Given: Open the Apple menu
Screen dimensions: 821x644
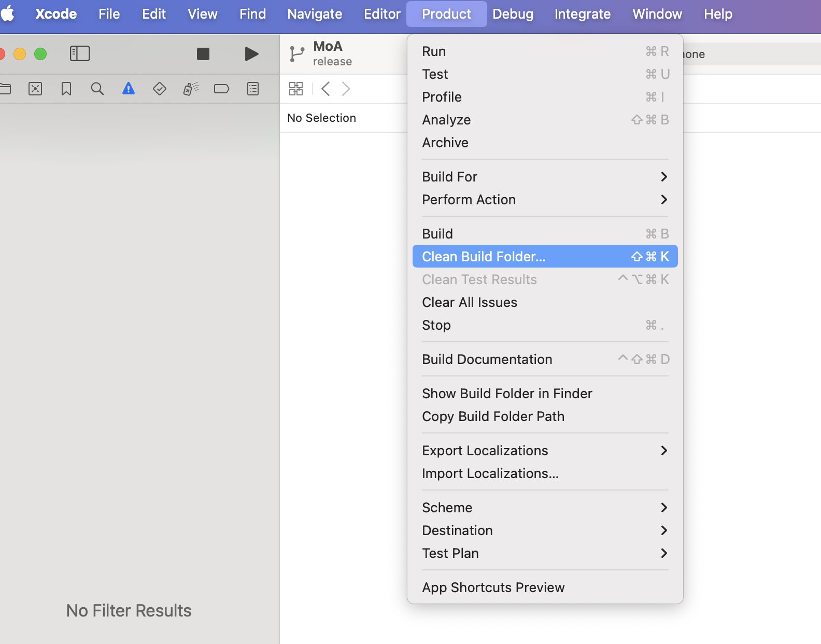Looking at the screenshot, I should coord(8,13).
